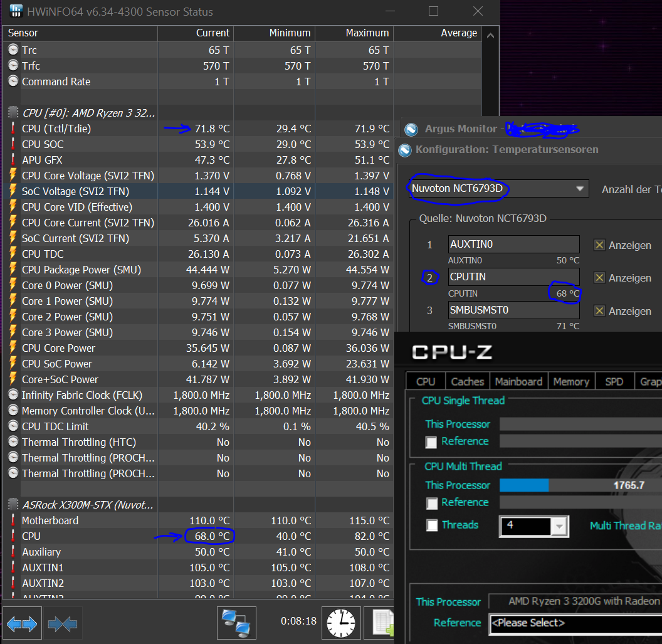Click the Average column header

click(x=438, y=33)
